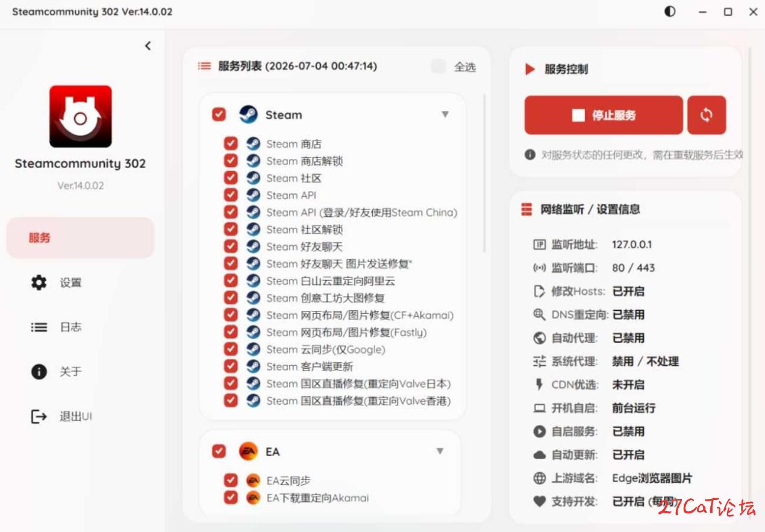Click the 80 / 443 listening port value
The image size is (765, 532).
coord(633,268)
